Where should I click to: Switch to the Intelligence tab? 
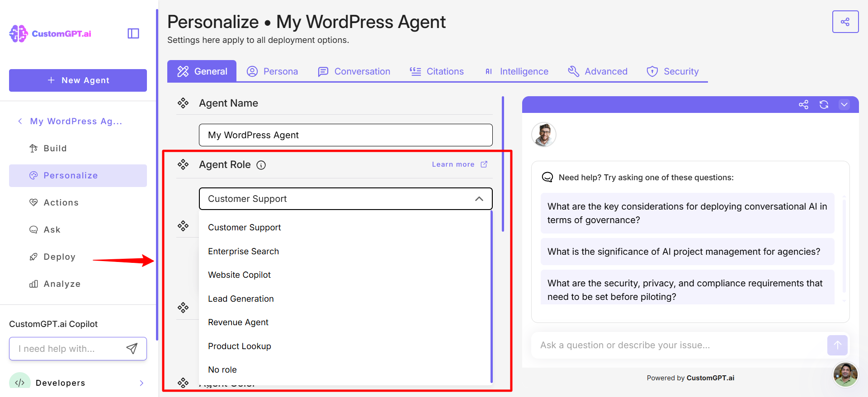[516, 71]
